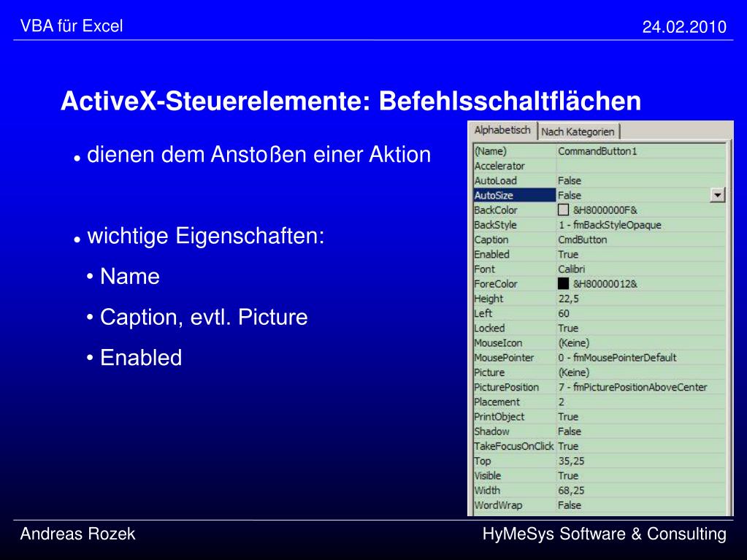The image size is (747, 560).
Task: Click the 68,25 width value
Action: point(571,491)
